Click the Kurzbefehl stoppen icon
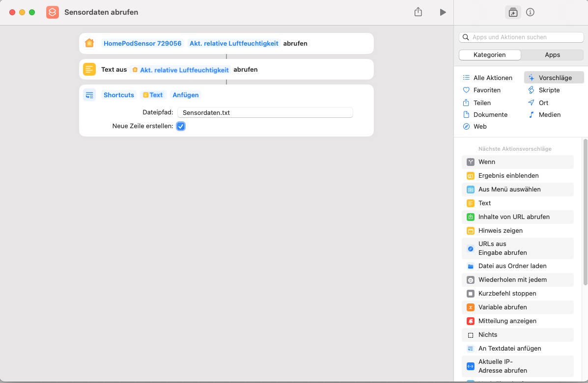This screenshot has height=383, width=588. point(470,294)
